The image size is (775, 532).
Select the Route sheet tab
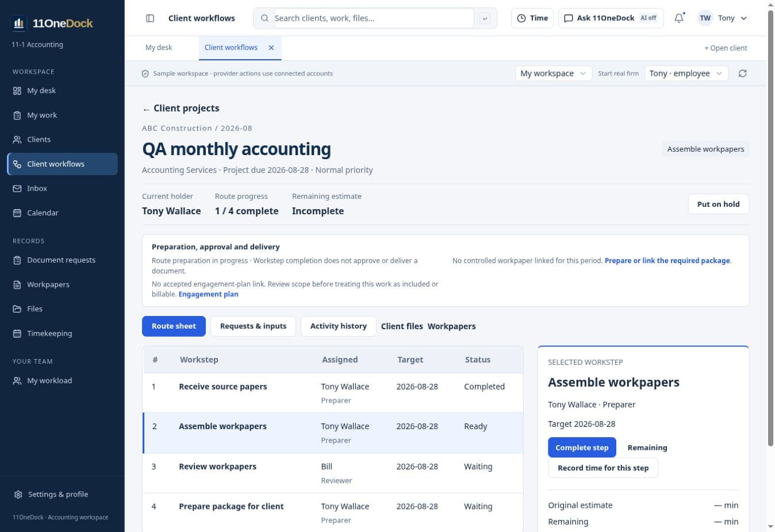pyautogui.click(x=174, y=326)
